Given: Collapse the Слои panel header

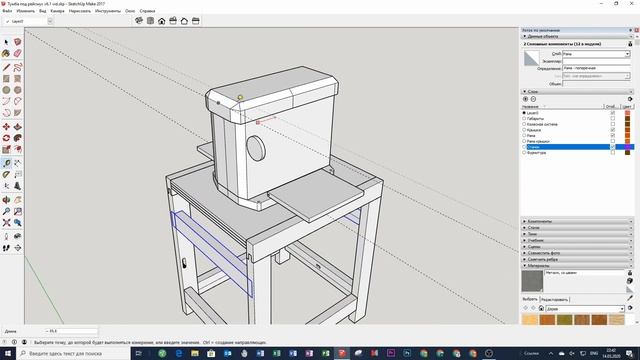Looking at the screenshot, I should (x=577, y=91).
